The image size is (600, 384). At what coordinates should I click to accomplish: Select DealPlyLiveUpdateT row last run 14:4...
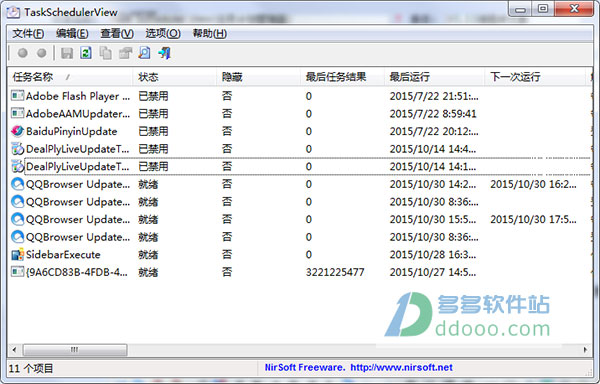click(300, 149)
